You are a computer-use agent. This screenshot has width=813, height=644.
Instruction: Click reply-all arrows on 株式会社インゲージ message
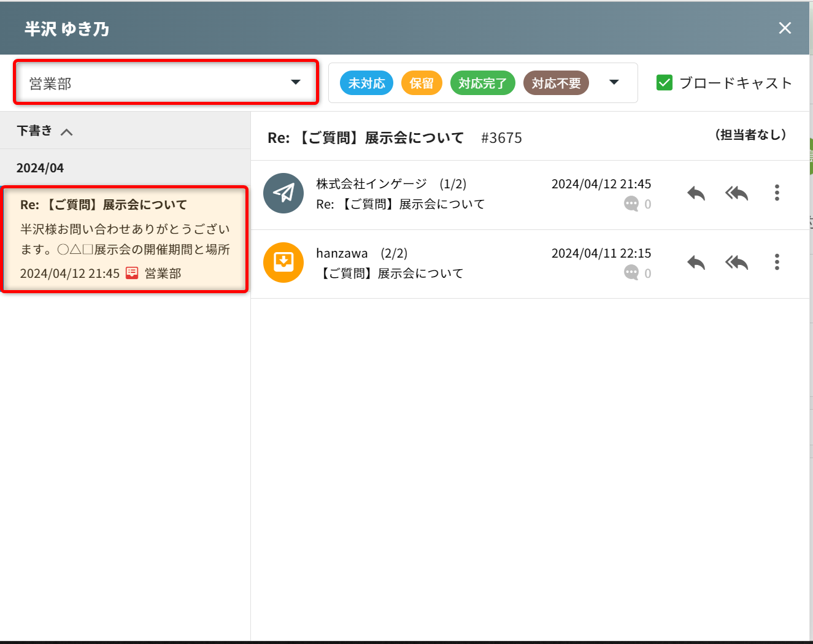(x=736, y=194)
